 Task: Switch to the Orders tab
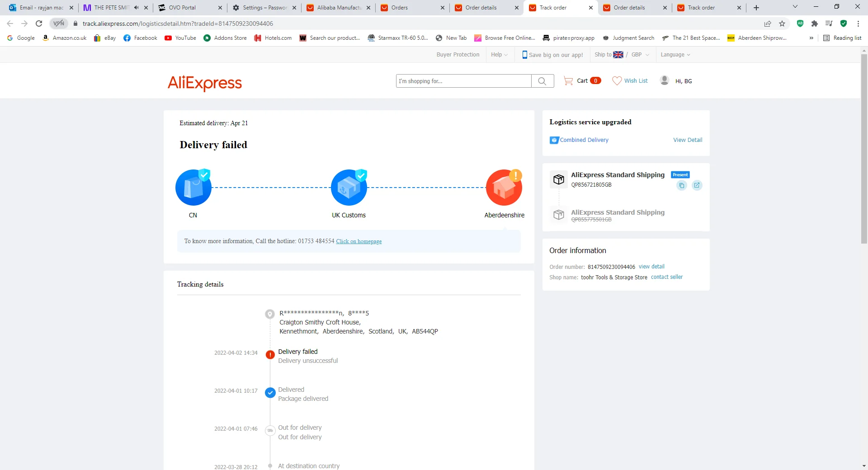pyautogui.click(x=412, y=8)
